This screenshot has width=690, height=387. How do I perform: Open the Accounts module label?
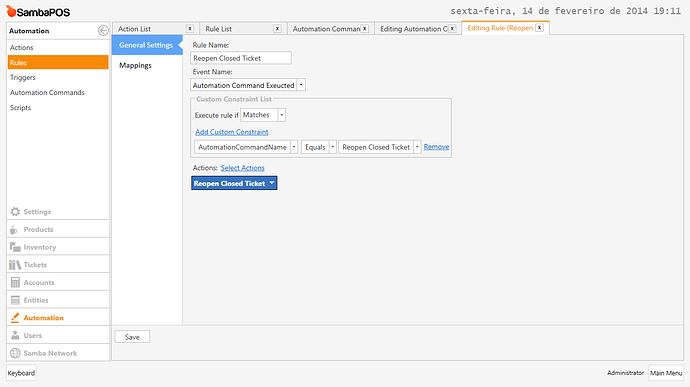pos(39,283)
